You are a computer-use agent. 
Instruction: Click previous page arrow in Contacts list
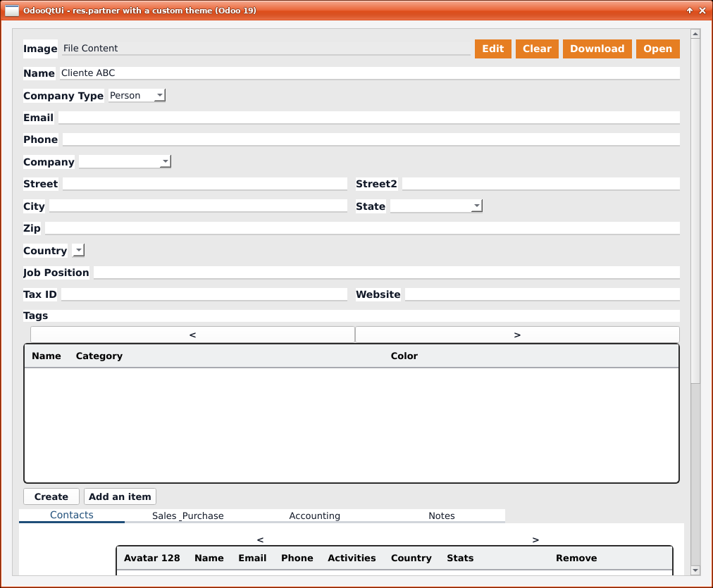260,540
